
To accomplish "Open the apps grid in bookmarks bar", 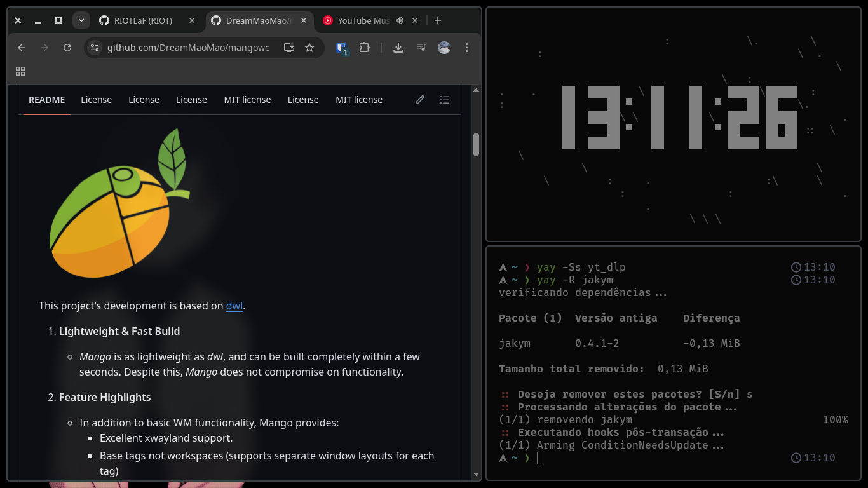I will click(20, 71).
